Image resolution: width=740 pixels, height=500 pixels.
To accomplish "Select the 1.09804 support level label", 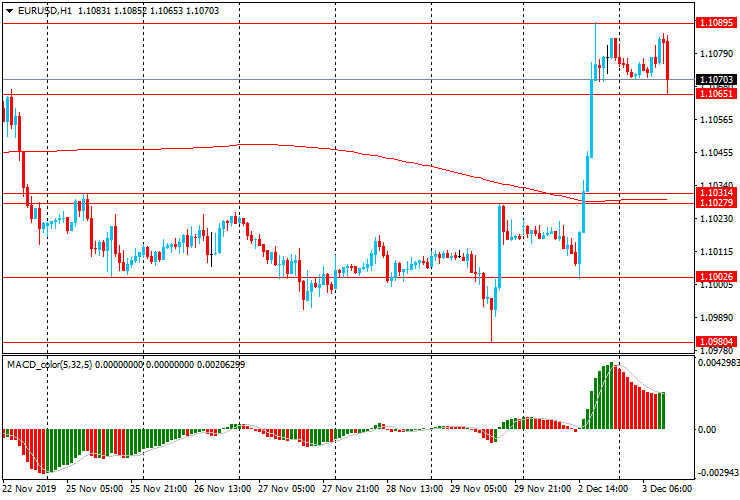I will pyautogui.click(x=716, y=341).
